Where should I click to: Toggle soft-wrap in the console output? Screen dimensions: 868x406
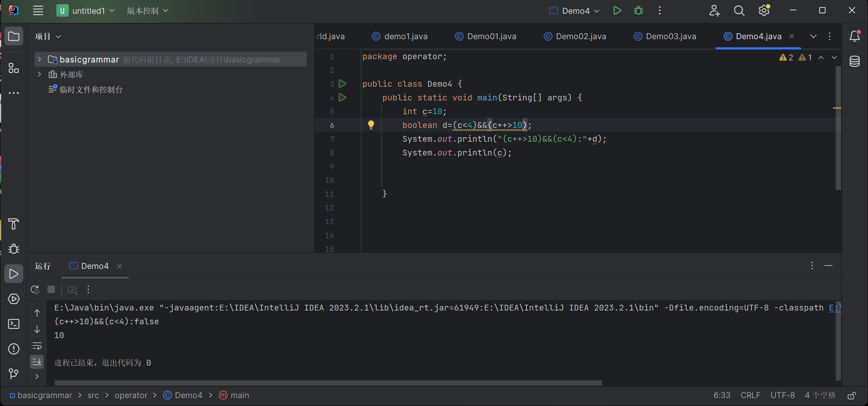click(x=37, y=346)
